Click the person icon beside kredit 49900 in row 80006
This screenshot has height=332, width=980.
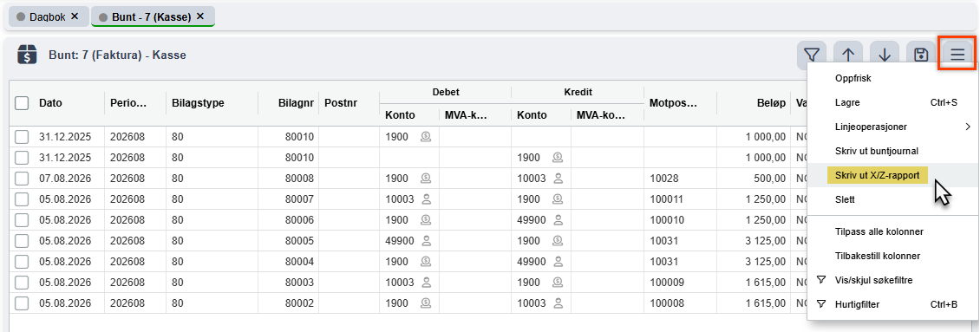click(x=559, y=220)
